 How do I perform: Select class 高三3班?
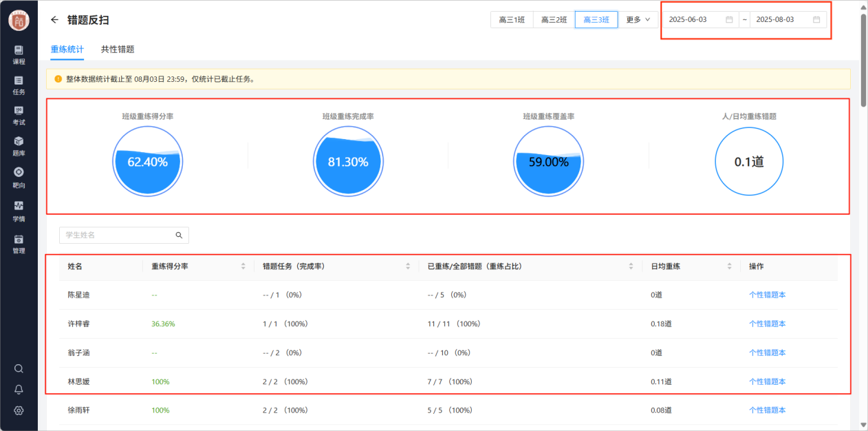pyautogui.click(x=596, y=20)
